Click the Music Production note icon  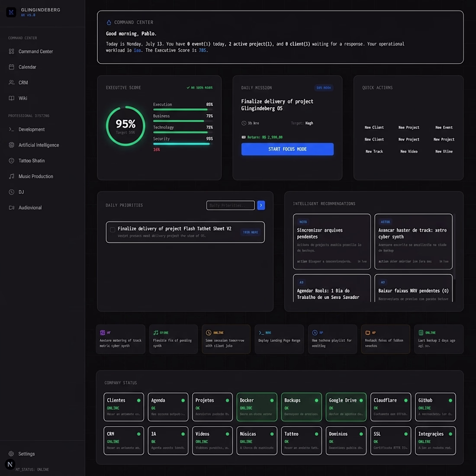[12, 177]
